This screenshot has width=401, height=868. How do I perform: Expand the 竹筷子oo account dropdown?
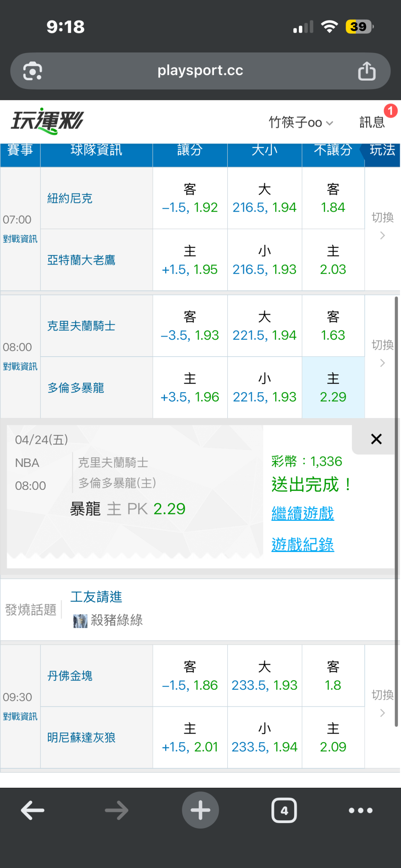pos(301,122)
